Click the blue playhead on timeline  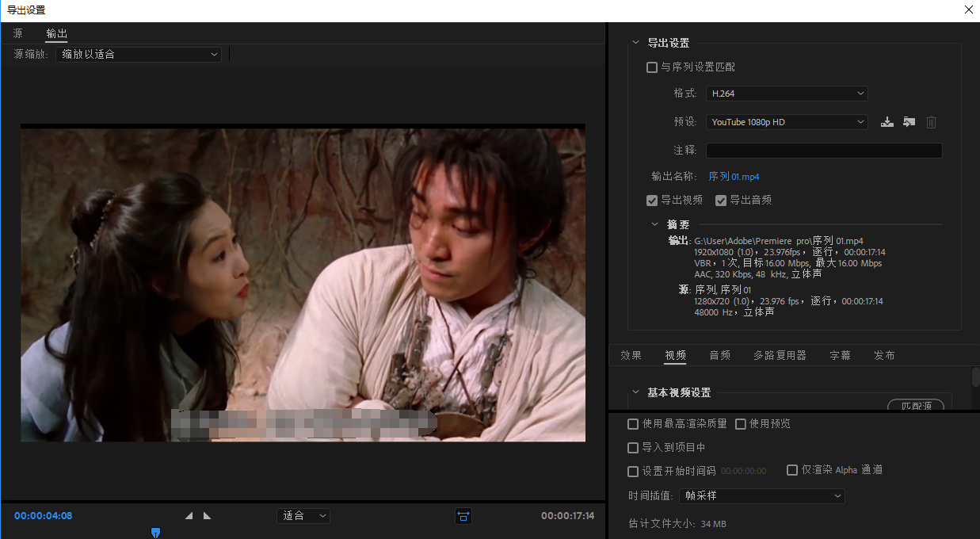coord(155,533)
